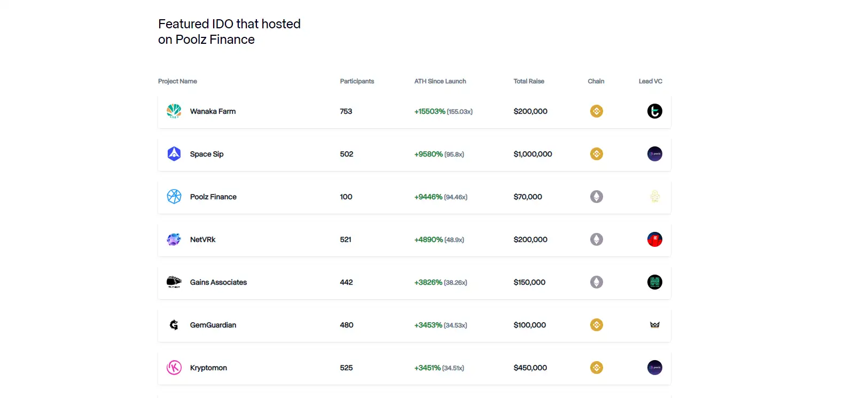
Task: Click Ethereum chain icon in NetVRk row
Action: (x=596, y=239)
